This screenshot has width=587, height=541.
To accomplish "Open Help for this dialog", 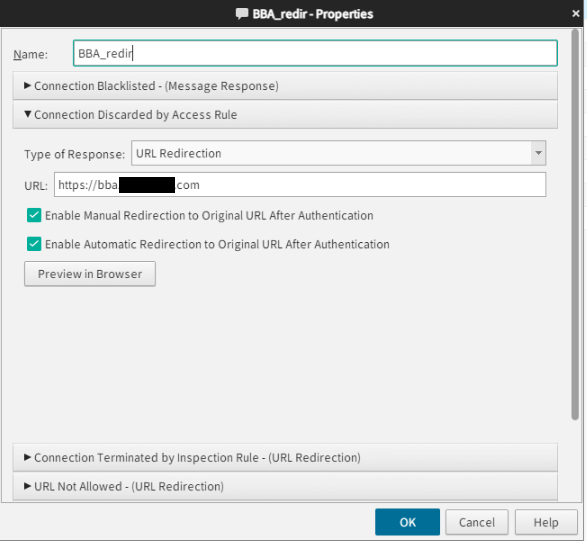I will point(546,522).
